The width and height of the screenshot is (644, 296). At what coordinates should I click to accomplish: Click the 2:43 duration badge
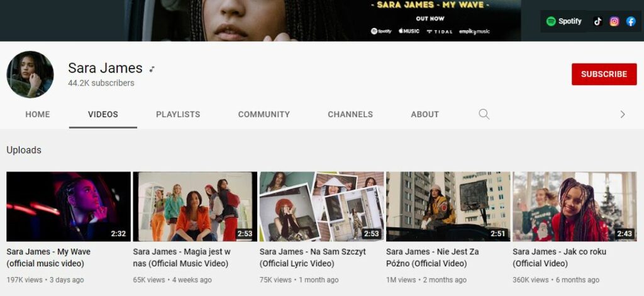coord(625,234)
